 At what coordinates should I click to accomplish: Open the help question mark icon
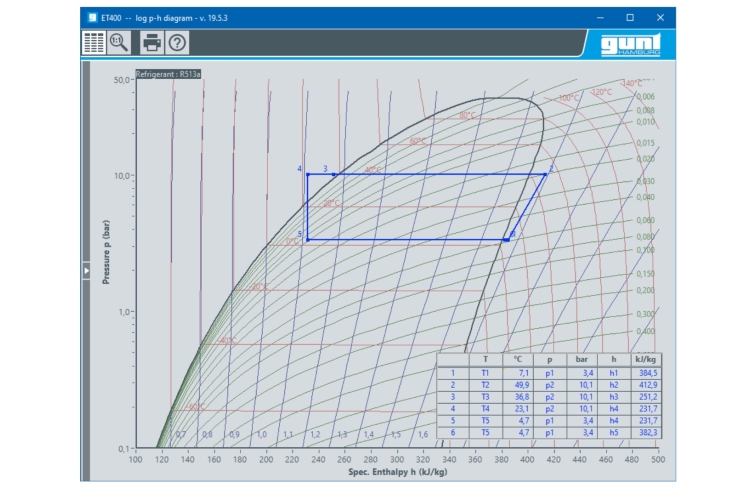click(x=177, y=42)
